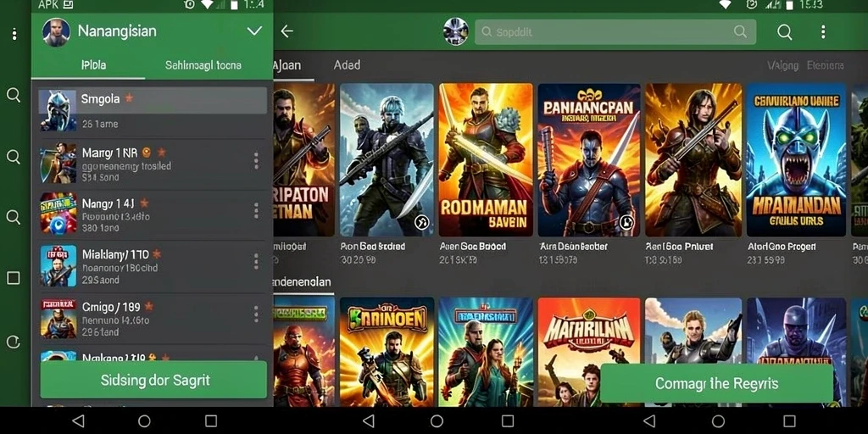The width and height of the screenshot is (868, 434).
Task: Click the Sidsing dor Sagrit button
Action: [x=154, y=380]
